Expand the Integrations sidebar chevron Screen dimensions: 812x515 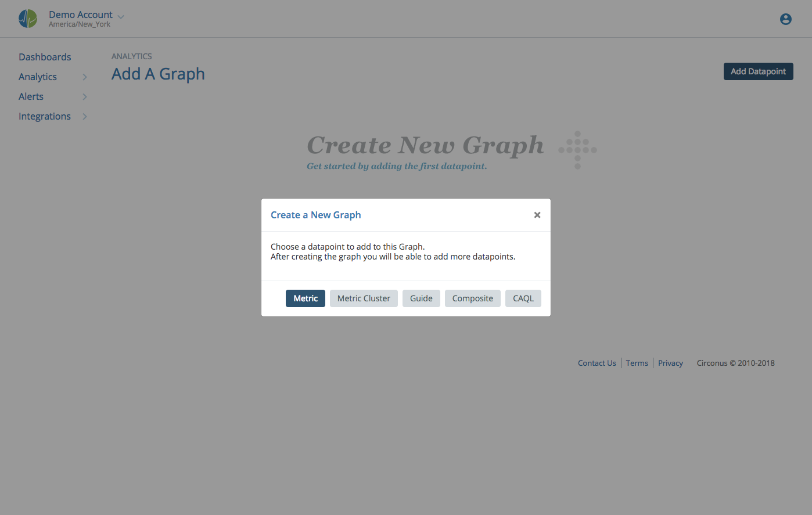click(85, 116)
